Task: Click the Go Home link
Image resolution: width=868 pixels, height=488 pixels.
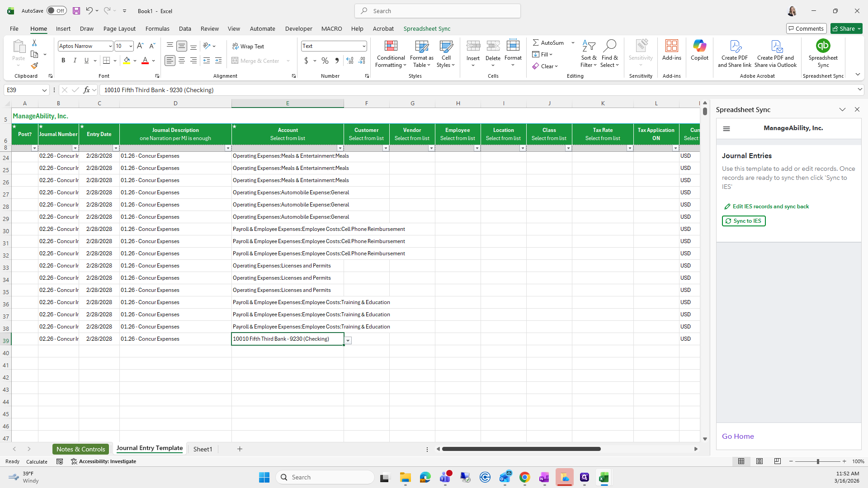Action: (738, 436)
